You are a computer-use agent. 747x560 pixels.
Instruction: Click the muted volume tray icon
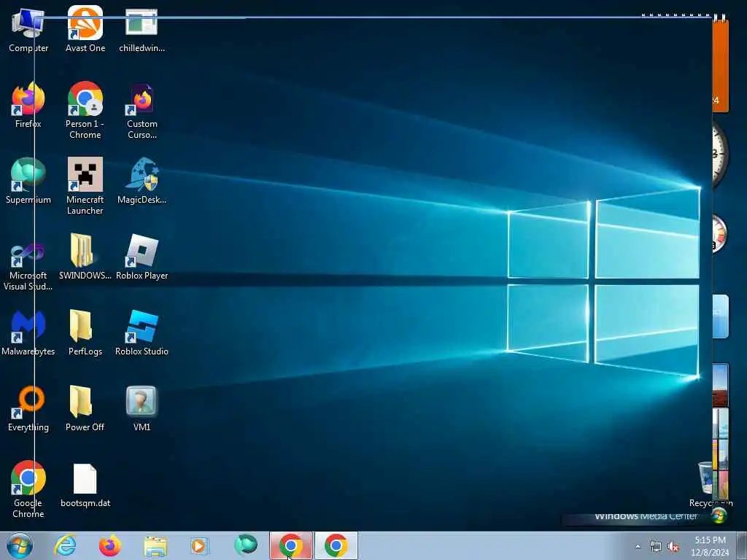click(x=673, y=547)
